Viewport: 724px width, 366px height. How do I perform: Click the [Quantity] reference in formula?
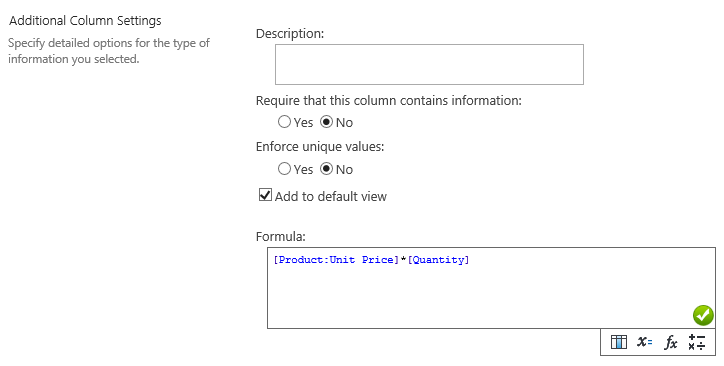(438, 260)
